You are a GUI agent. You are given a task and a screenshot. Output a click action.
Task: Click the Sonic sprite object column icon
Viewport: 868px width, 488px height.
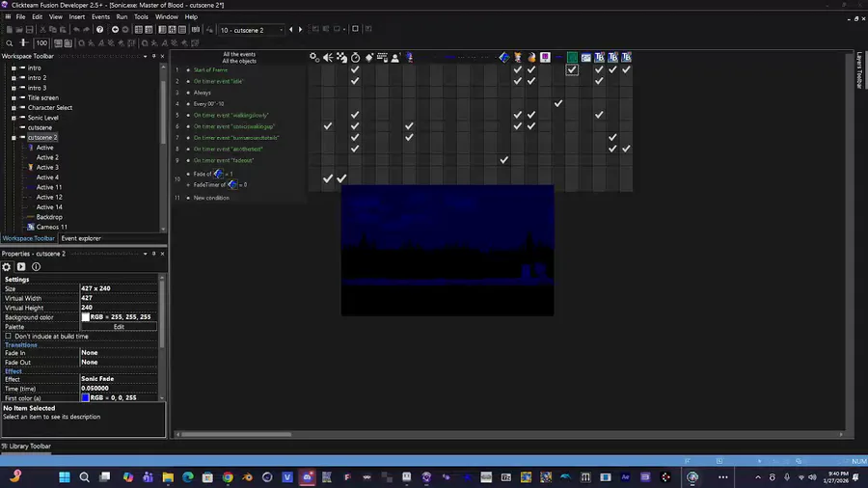[409, 57]
